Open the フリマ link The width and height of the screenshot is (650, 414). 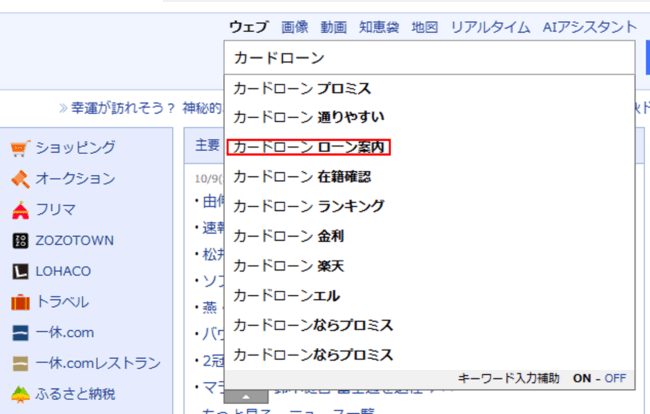point(56,209)
